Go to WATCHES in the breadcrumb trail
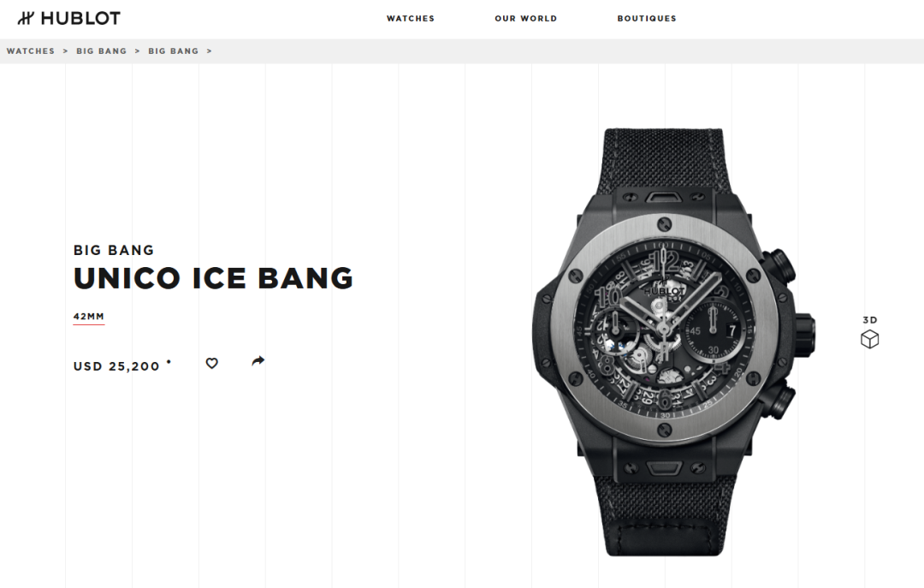Image resolution: width=924 pixels, height=588 pixels. click(x=31, y=51)
